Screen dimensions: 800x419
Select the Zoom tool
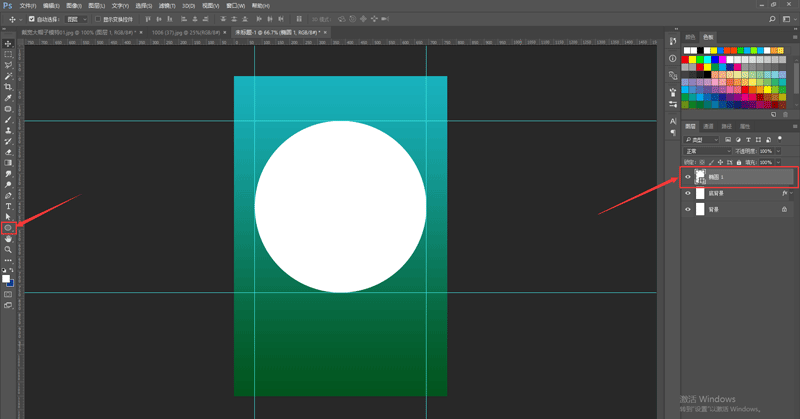tap(8, 250)
